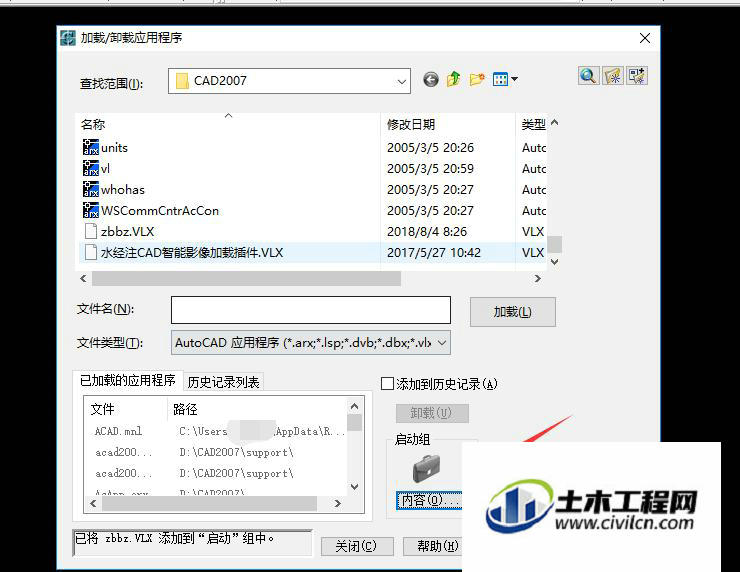Close the 加载/卸载应用程序 dialog

click(x=645, y=38)
